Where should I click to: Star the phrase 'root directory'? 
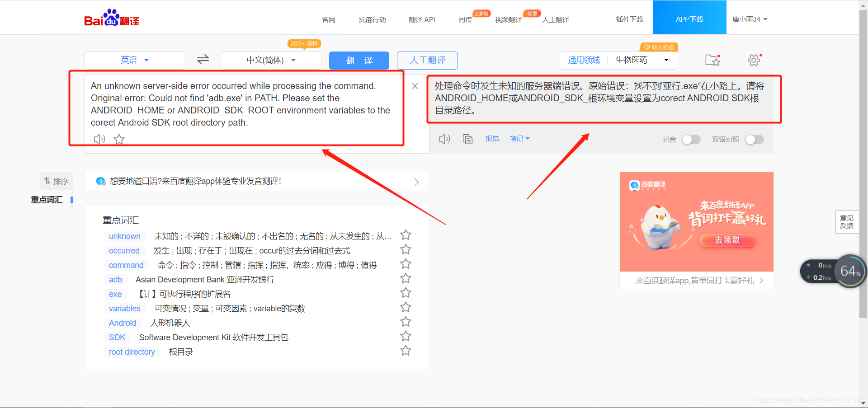[x=406, y=351]
